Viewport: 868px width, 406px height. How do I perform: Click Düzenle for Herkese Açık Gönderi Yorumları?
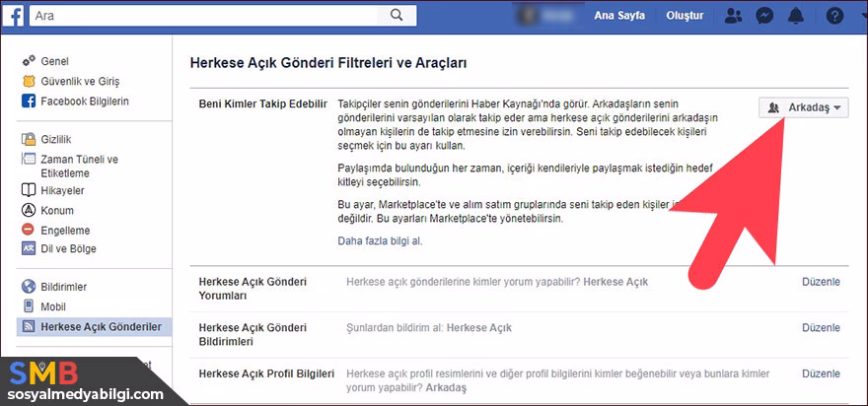(821, 282)
